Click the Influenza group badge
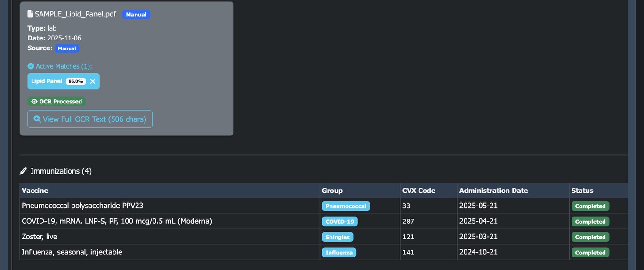Viewport: 644px width, 270px height. coord(339,253)
